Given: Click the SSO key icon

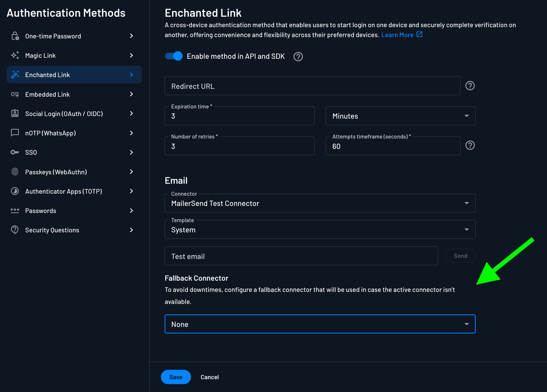Looking at the screenshot, I should [15, 152].
